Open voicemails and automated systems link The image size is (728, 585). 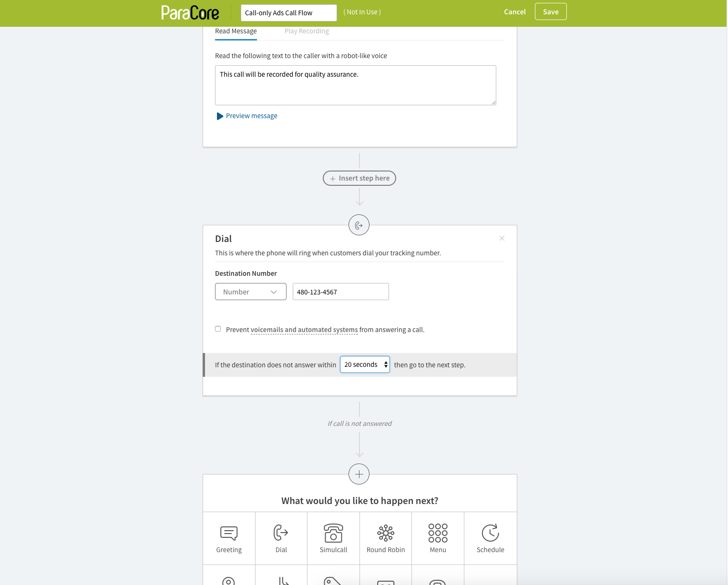pos(304,330)
